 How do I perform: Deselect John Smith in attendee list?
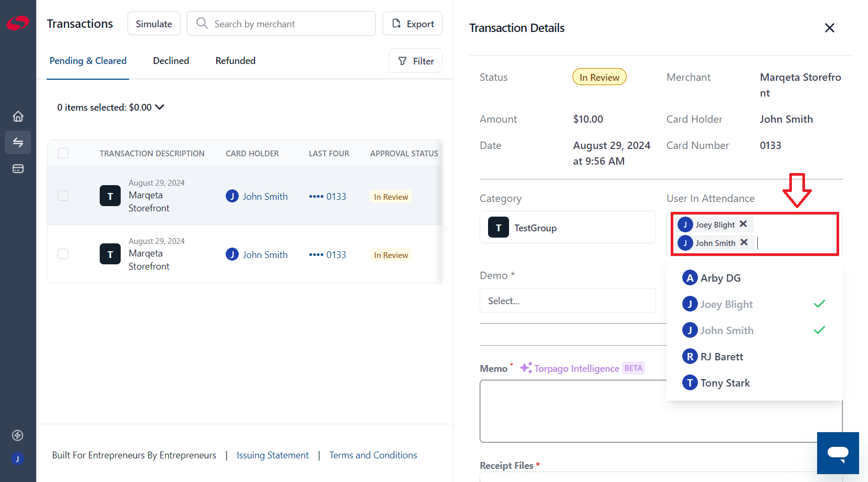[754, 330]
